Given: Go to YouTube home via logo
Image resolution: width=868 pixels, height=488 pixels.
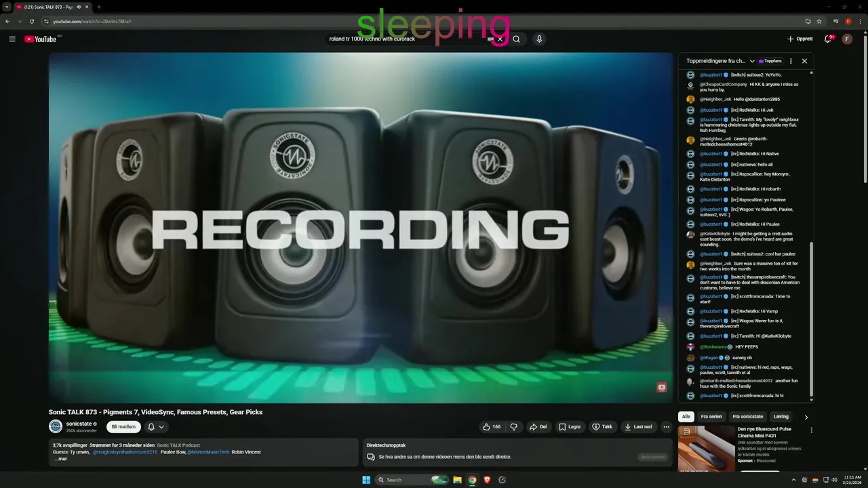Looking at the screenshot, I should coord(41,39).
